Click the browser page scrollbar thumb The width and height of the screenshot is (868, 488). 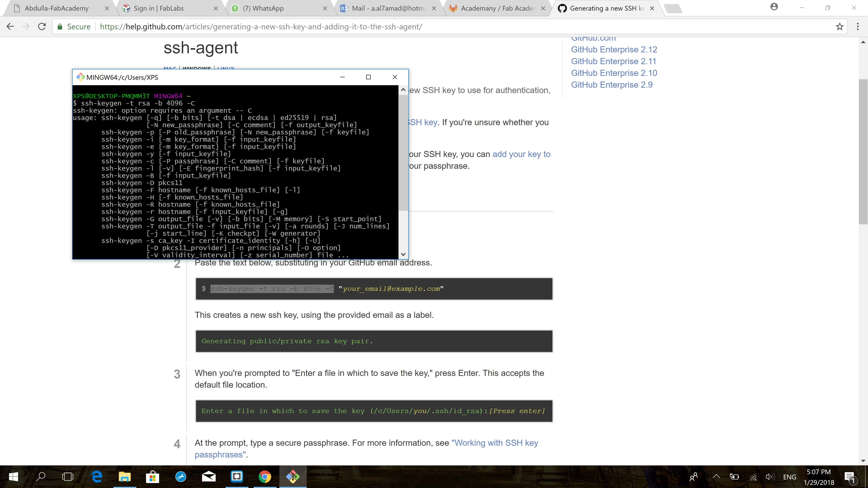coord(863,152)
